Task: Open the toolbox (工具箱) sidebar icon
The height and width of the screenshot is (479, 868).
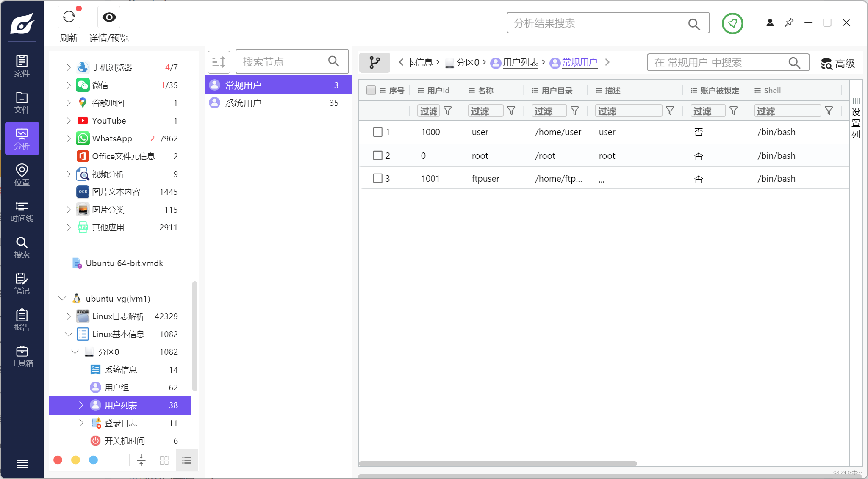Action: [x=22, y=356]
